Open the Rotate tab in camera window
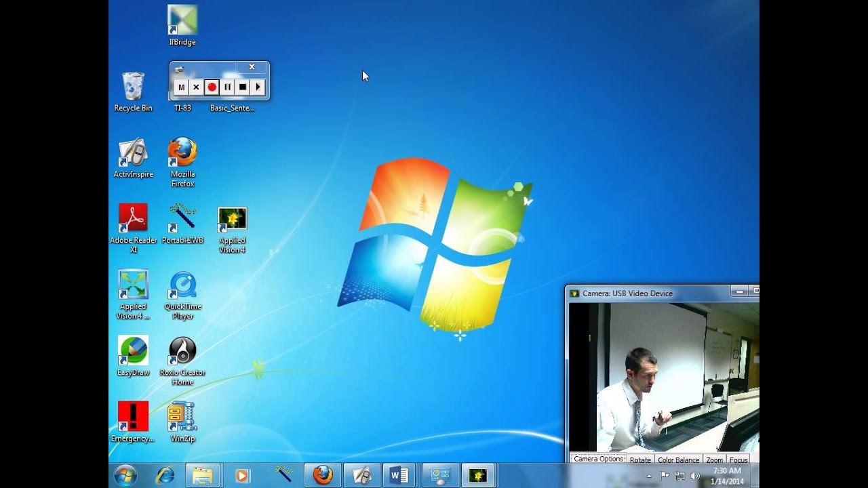Screen dimensions: 868x488 pos(640,460)
